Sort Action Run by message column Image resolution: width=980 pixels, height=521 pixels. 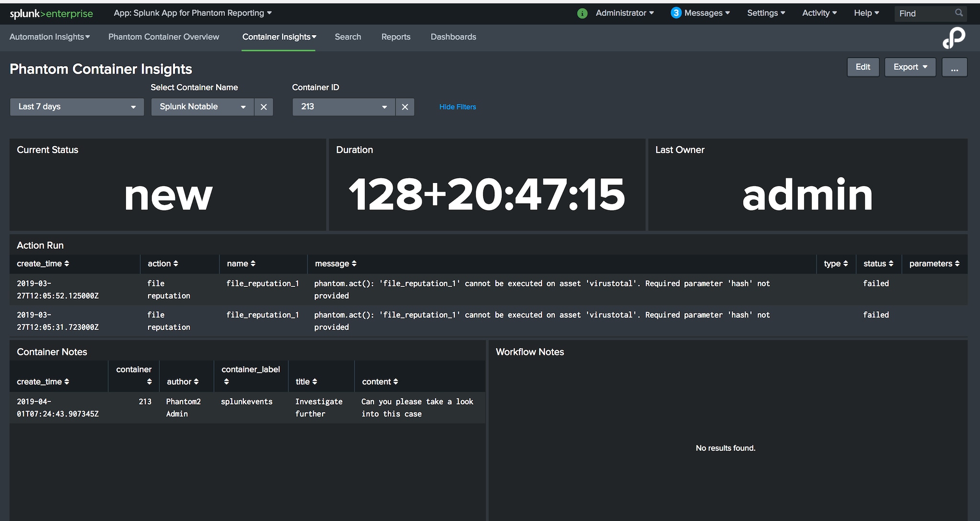click(335, 263)
